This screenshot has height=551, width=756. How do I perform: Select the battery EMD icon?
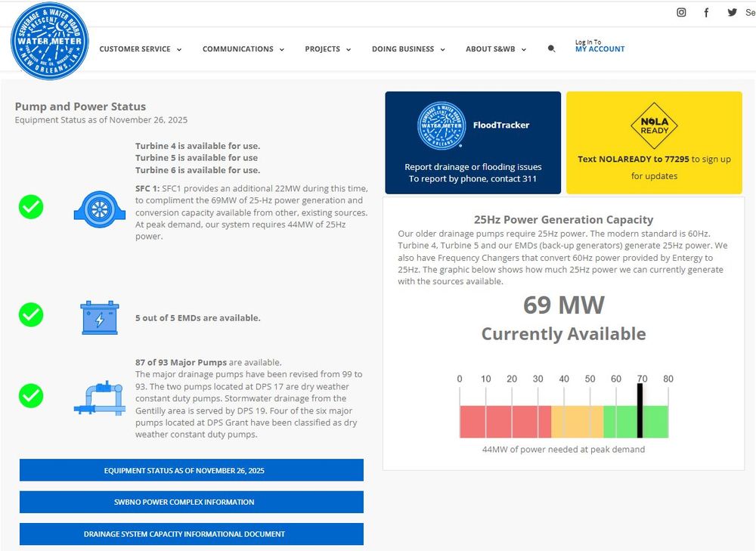[x=99, y=317]
